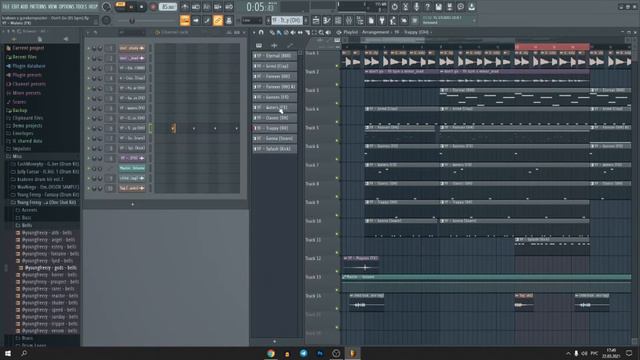Viewport: 640px width, 360px height.
Task: Toggle the recording countdown icon
Action: point(207,7)
